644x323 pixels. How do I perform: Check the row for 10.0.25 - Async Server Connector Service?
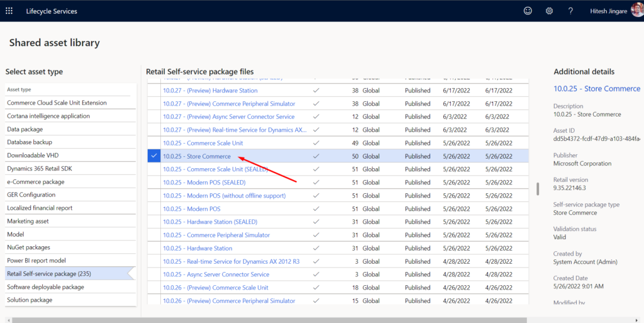pos(154,275)
